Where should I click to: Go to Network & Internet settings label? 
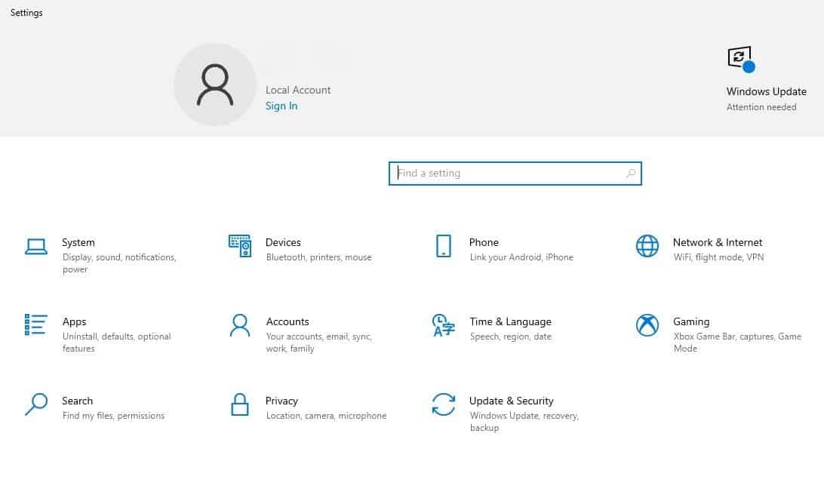click(x=718, y=242)
